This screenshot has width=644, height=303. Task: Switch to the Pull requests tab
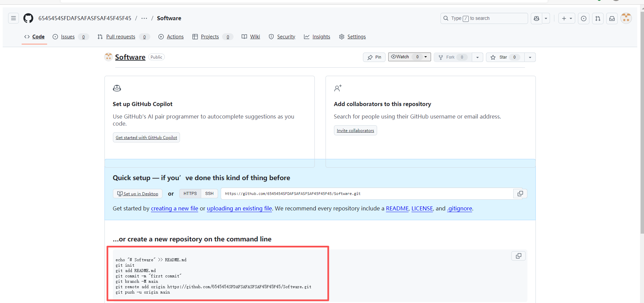pos(123,37)
